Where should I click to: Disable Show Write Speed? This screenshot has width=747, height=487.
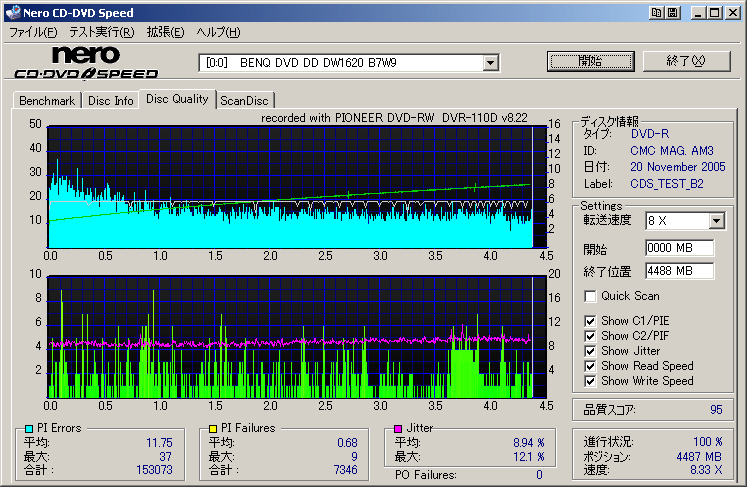pyautogui.click(x=590, y=381)
